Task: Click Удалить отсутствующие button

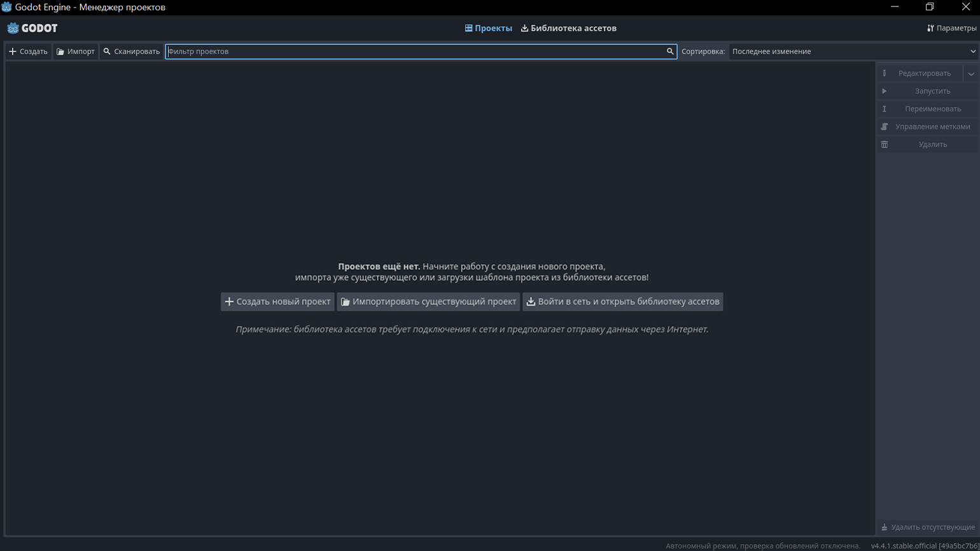Action: 928,527
